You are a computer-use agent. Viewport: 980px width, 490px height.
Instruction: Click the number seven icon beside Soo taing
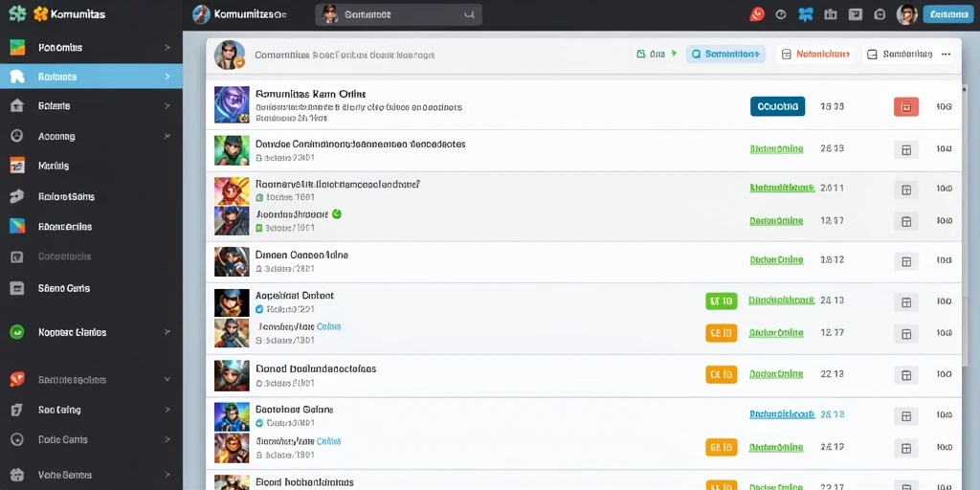pos(17,410)
